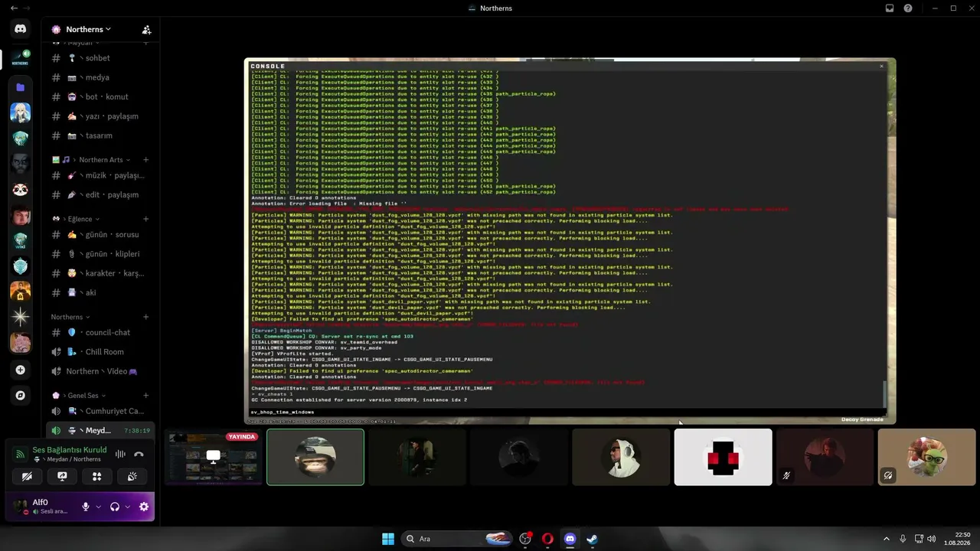This screenshot has height=551, width=980.
Task: Open Windows Start menu
Action: click(x=388, y=539)
